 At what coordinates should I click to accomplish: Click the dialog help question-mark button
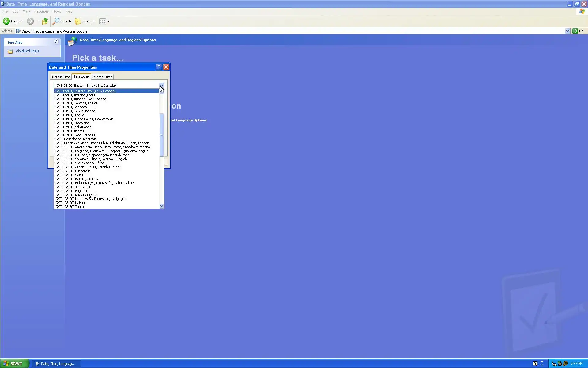pyautogui.click(x=159, y=67)
